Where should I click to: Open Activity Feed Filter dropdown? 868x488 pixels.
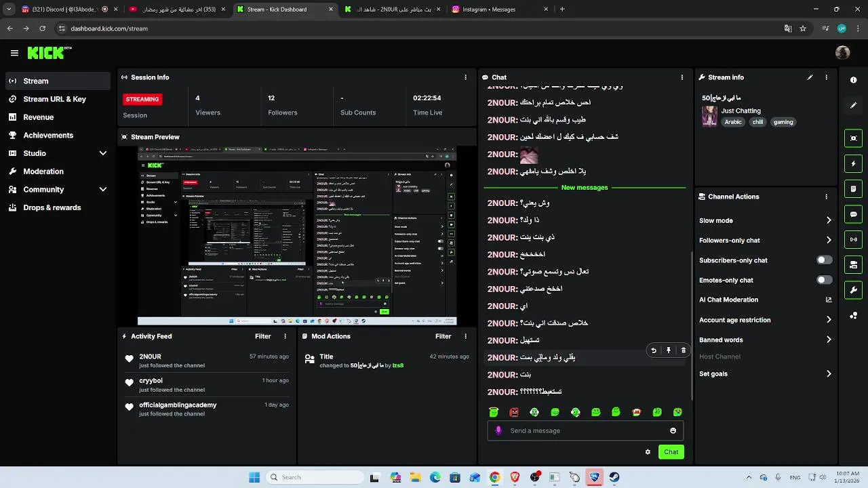point(263,336)
